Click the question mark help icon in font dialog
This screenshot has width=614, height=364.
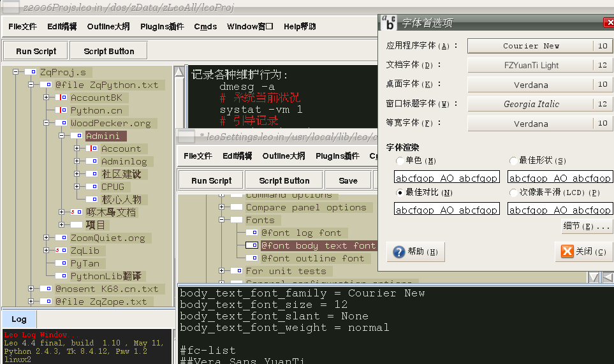399,252
